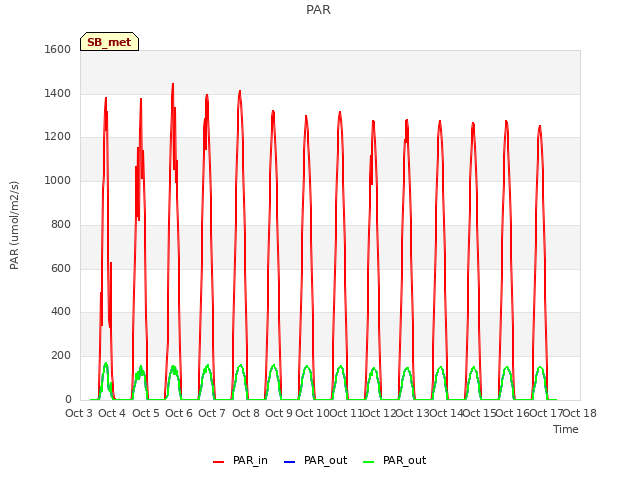
Task: Click the 200 y-axis tick label
Action: pyautogui.click(x=61, y=356)
